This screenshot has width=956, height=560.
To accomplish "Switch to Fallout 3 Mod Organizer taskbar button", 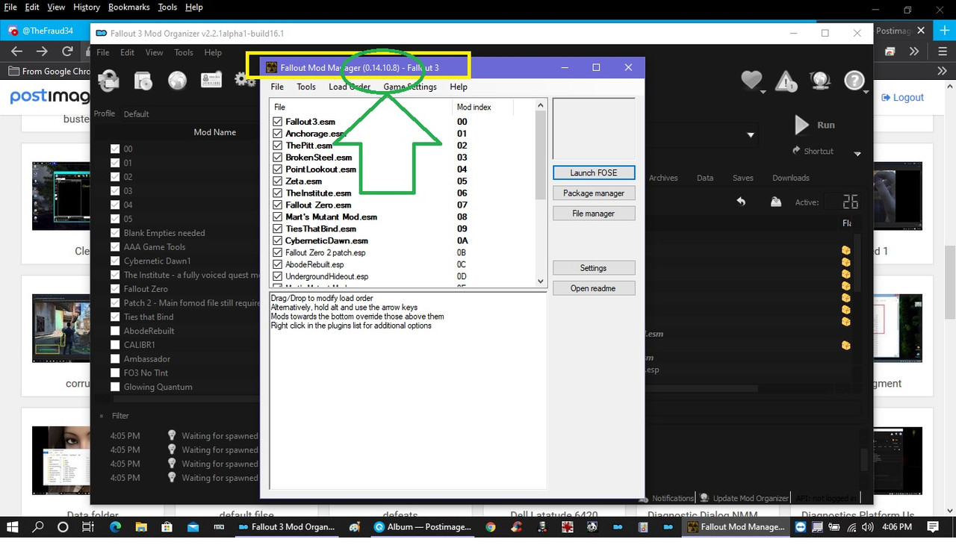I will tap(287, 526).
